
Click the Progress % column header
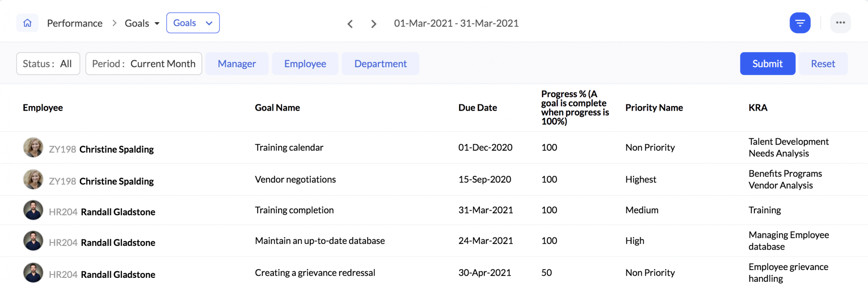[x=575, y=108]
